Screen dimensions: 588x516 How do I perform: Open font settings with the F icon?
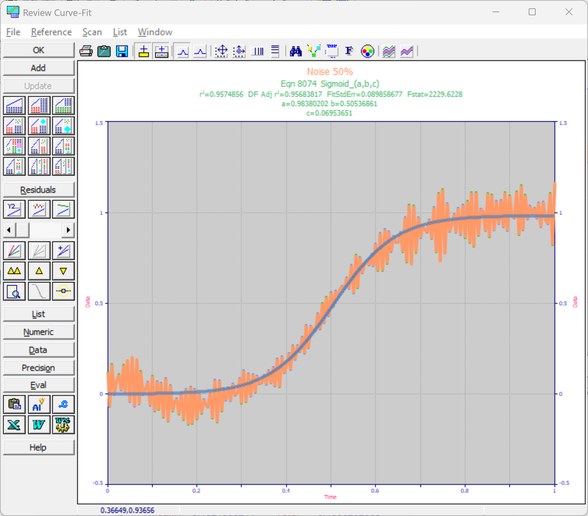(x=349, y=51)
